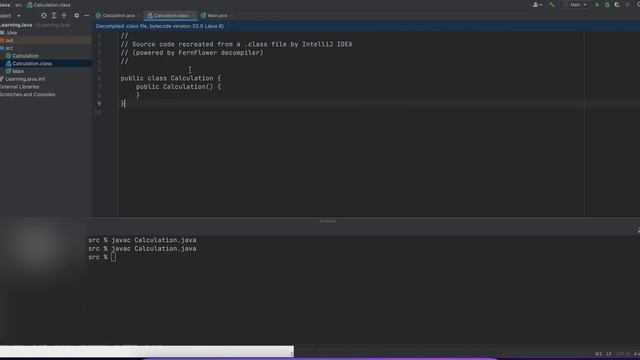Open the user account icon menu
The image size is (640, 360).
537,5
